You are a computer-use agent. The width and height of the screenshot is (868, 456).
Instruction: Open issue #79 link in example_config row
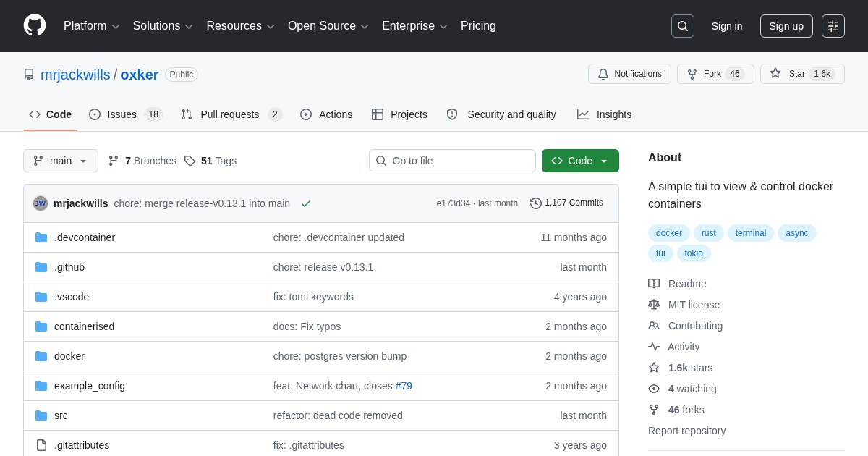pos(404,386)
